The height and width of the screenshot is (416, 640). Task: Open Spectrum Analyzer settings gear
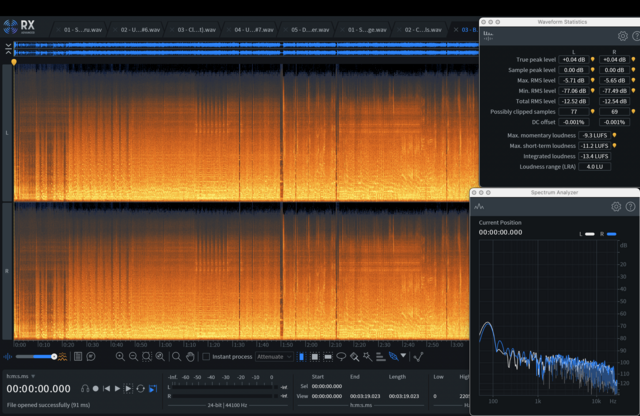[x=616, y=207]
